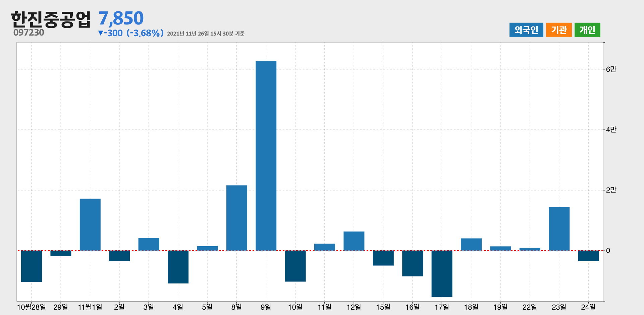Viewport: 644px width, 315px height.
Task: Click the stock name 한진중공업
Action: (x=51, y=19)
